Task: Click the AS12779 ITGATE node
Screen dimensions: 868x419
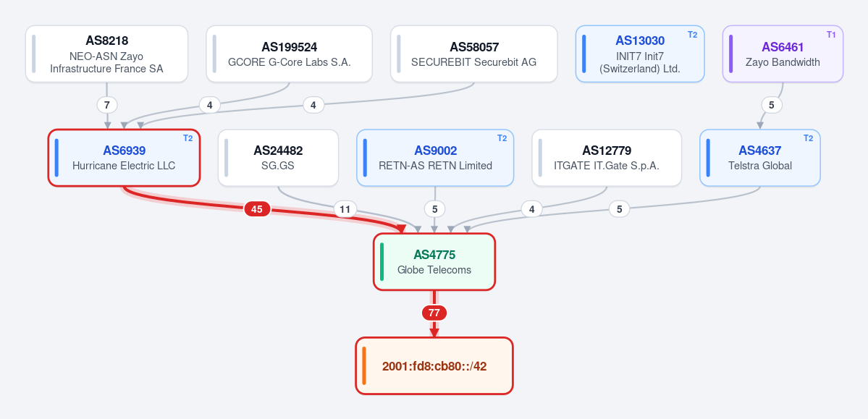Action: (607, 158)
